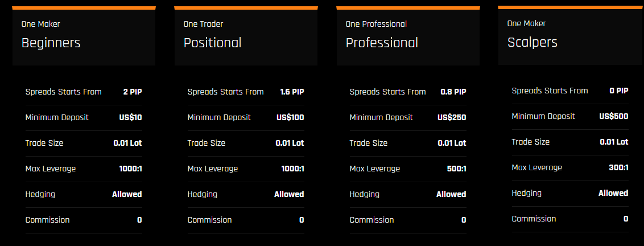
Task: Select the US$10 minimum deposit
Action: click(131, 118)
